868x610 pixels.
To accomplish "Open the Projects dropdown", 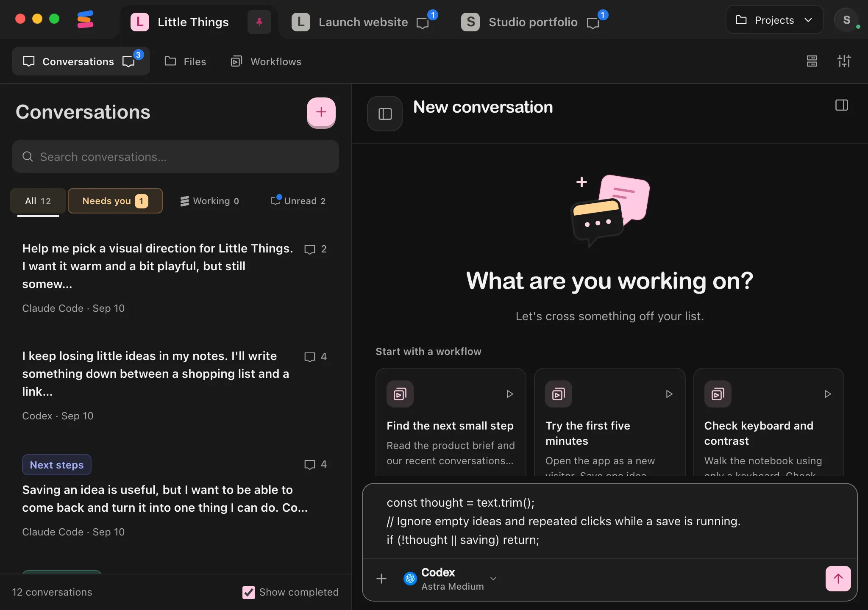I will click(x=774, y=20).
